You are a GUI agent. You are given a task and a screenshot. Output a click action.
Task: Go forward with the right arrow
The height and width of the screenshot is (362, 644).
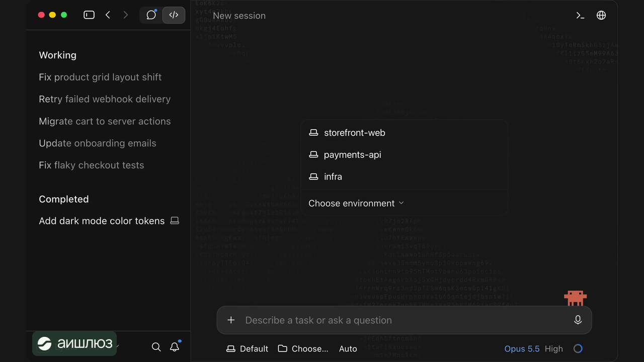click(x=126, y=15)
